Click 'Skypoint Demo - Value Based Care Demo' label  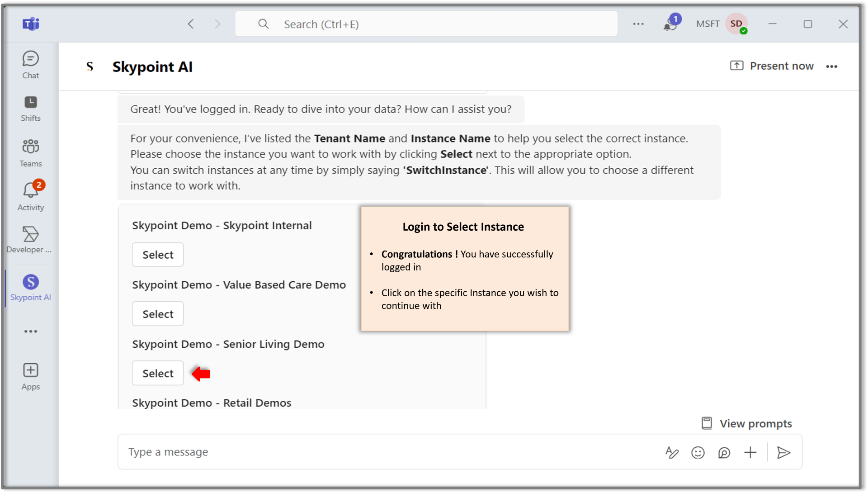coord(239,285)
